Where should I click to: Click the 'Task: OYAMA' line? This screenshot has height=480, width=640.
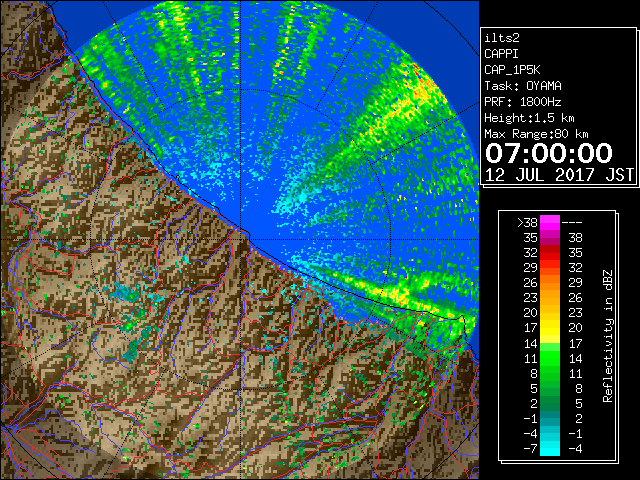click(x=523, y=86)
